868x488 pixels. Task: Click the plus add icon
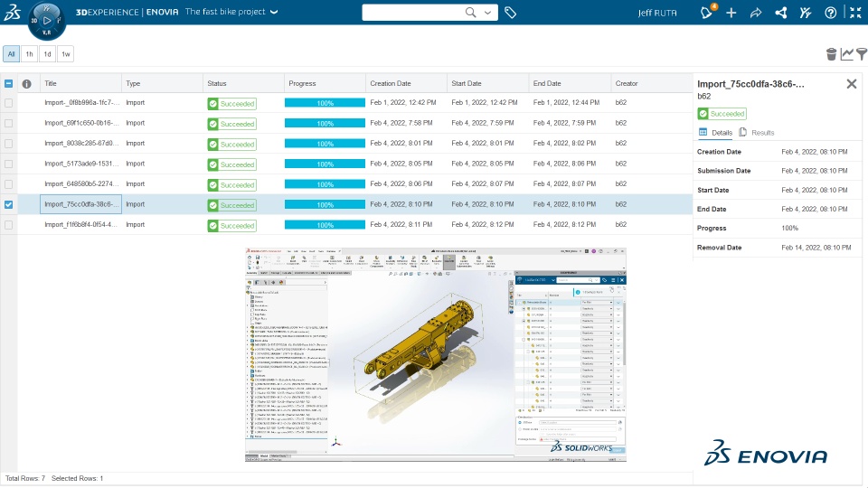(731, 13)
